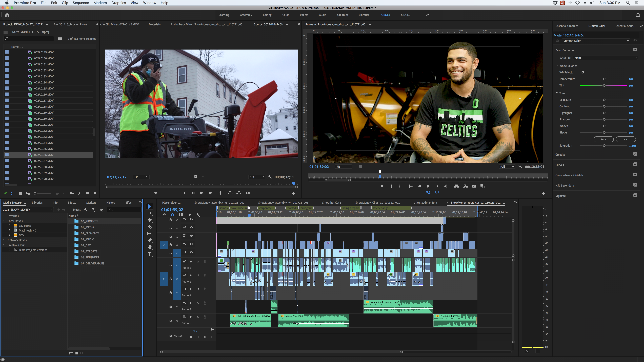Open Comparison View in Program monitor
The width and height of the screenshot is (644, 362).
tap(483, 186)
